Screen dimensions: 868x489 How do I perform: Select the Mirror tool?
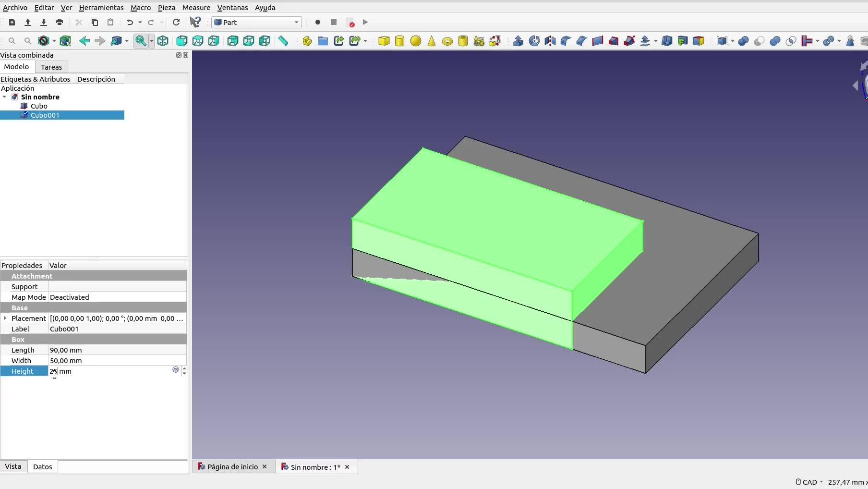[x=550, y=41]
